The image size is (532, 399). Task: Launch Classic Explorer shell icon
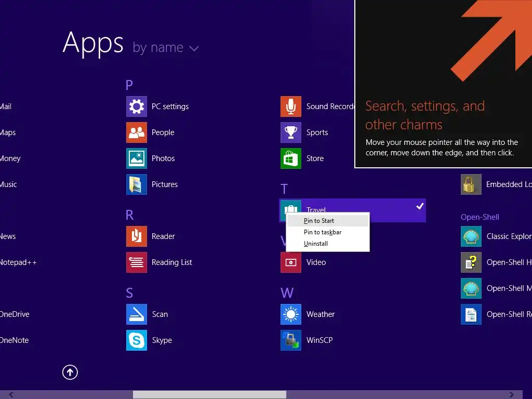click(x=471, y=236)
